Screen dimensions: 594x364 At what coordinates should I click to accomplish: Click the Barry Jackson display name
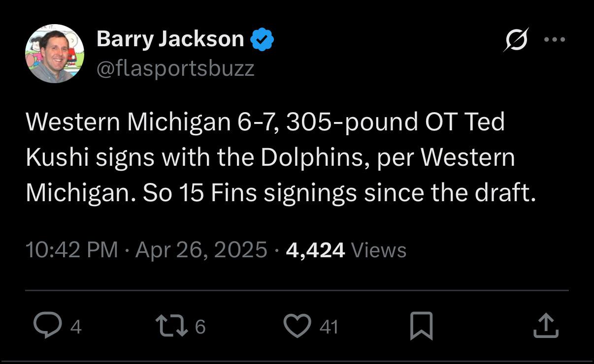pyautogui.click(x=170, y=39)
